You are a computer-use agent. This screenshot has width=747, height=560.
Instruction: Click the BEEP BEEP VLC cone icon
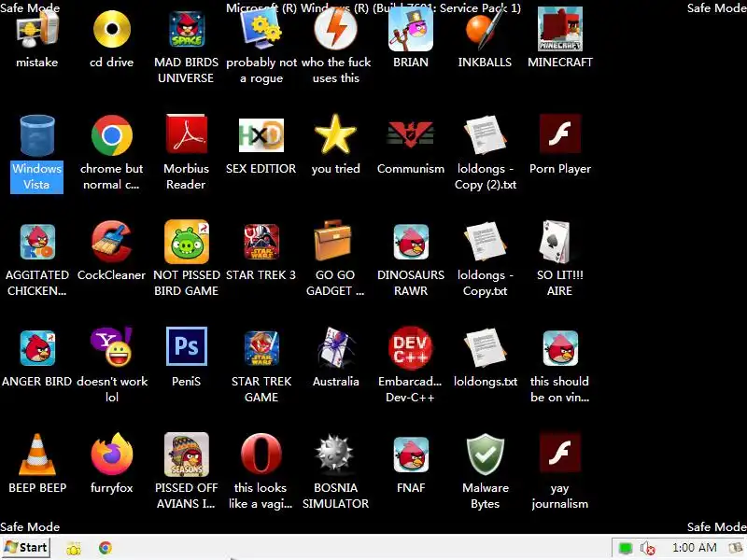point(37,455)
